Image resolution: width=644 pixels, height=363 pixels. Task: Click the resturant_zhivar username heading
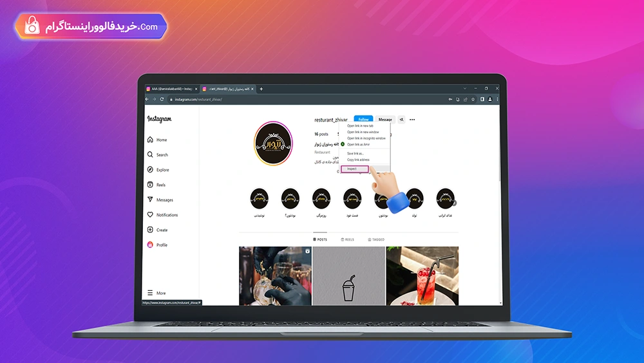[330, 120]
